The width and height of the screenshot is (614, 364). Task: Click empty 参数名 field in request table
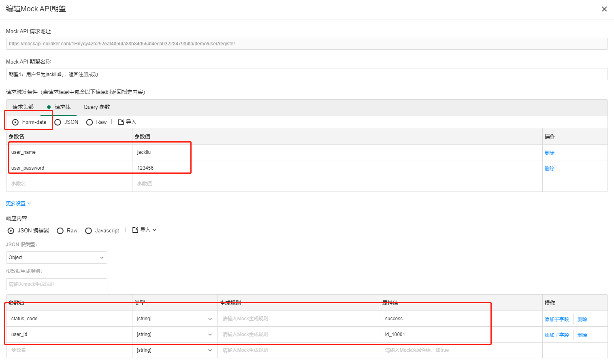pos(69,184)
